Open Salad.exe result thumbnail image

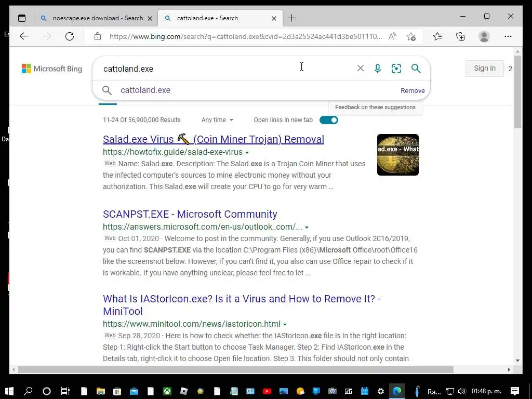[397, 155]
